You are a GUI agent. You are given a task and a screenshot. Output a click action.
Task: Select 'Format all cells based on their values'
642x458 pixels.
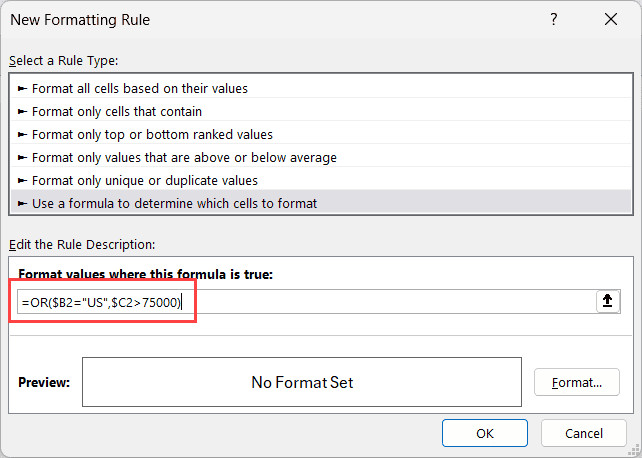click(x=140, y=88)
